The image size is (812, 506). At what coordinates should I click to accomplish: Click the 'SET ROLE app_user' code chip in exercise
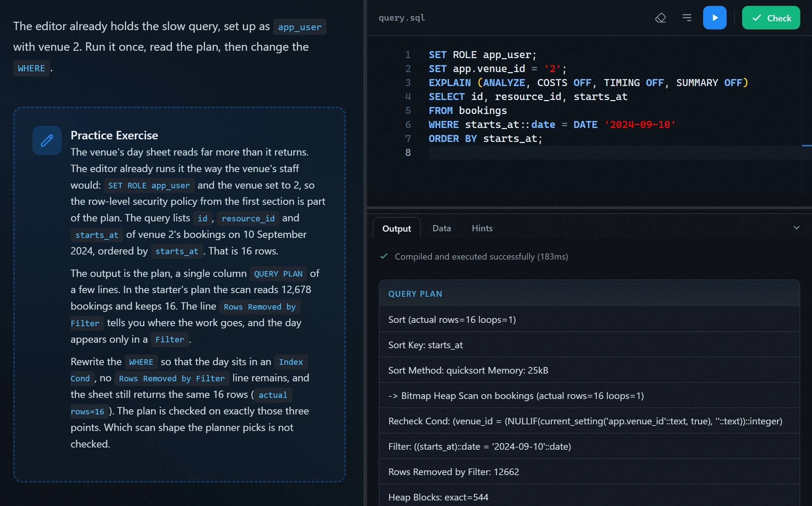click(149, 185)
